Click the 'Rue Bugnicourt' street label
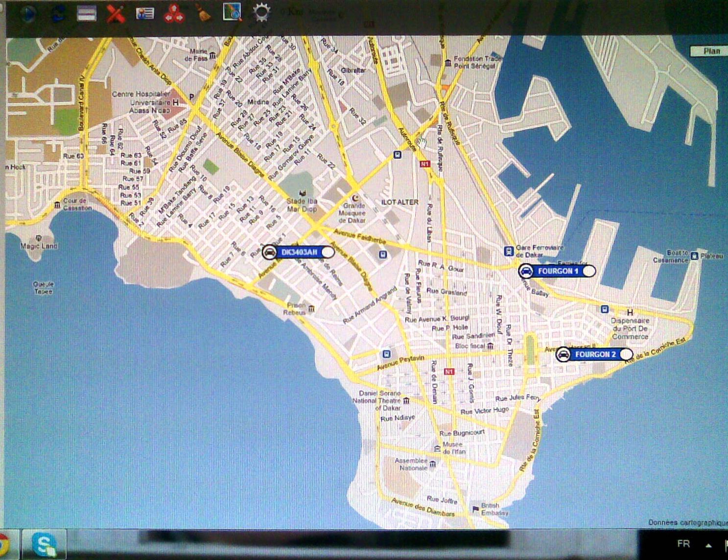728x560 pixels. 462,433
